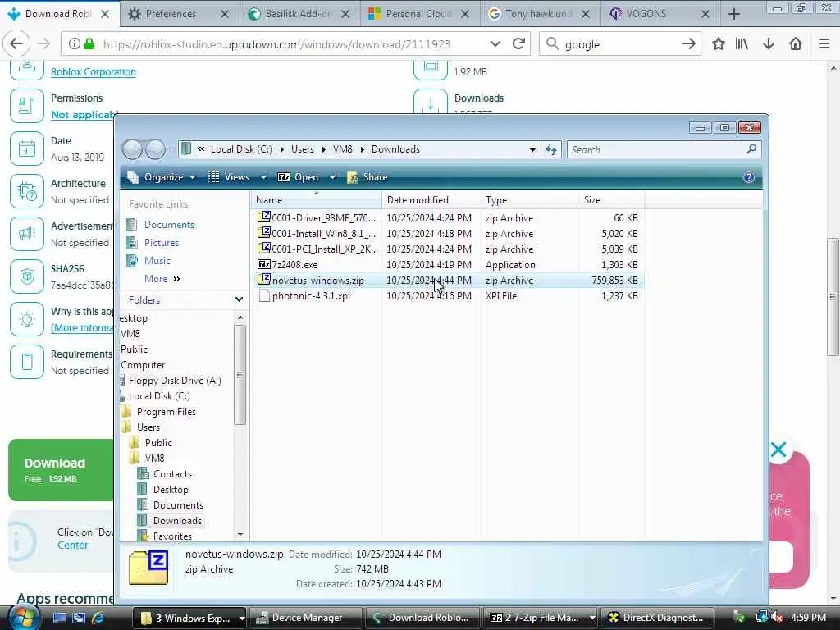Open Pictures favorite link
Screen dimensions: 840x630
(161, 243)
